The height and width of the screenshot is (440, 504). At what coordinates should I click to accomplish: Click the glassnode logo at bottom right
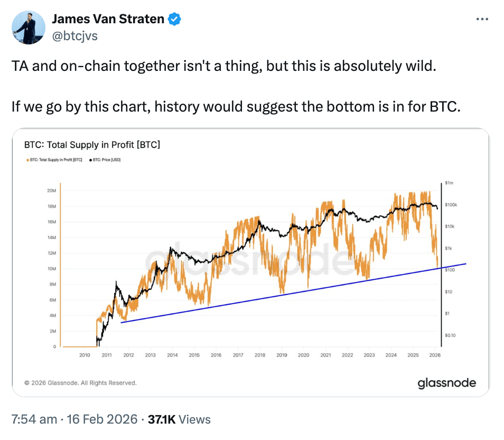pyautogui.click(x=446, y=382)
